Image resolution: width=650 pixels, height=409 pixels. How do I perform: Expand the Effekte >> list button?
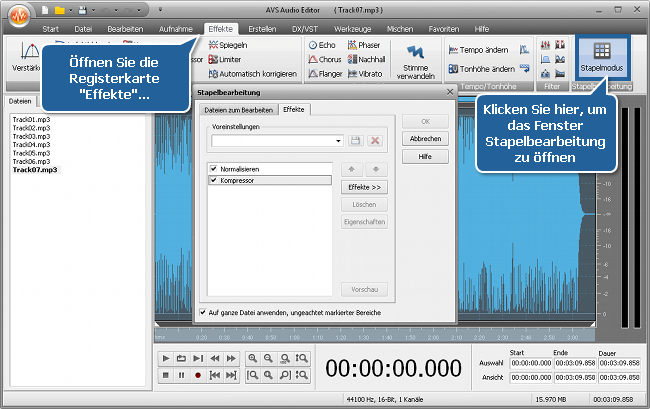(364, 187)
